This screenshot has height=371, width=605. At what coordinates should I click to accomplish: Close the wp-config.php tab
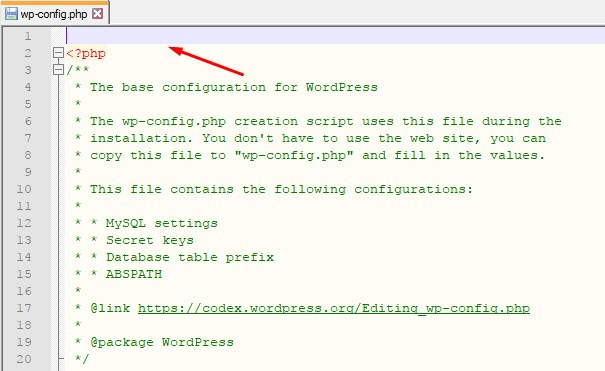click(98, 14)
